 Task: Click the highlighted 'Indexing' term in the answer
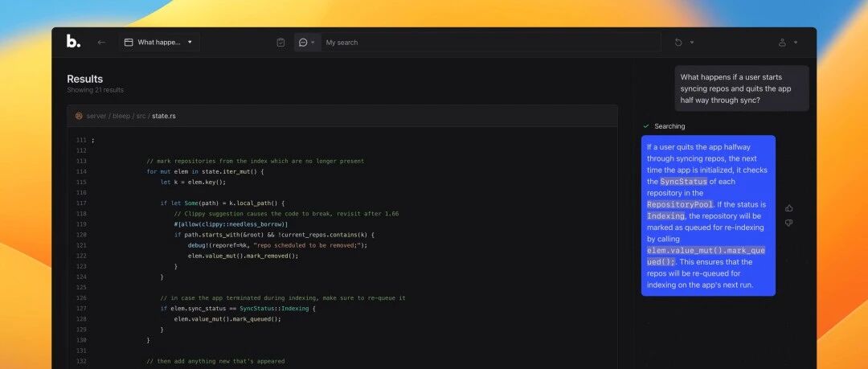666,216
